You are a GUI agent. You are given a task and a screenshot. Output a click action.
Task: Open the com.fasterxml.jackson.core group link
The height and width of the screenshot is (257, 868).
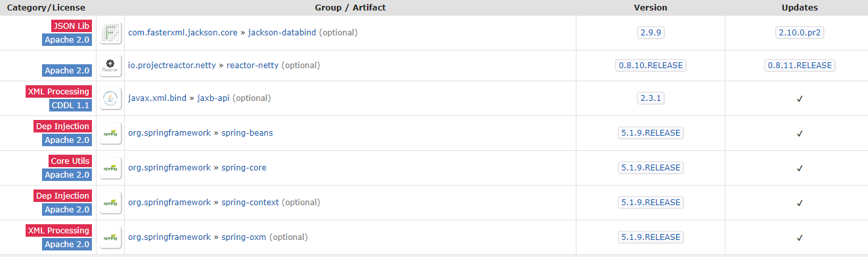point(183,32)
